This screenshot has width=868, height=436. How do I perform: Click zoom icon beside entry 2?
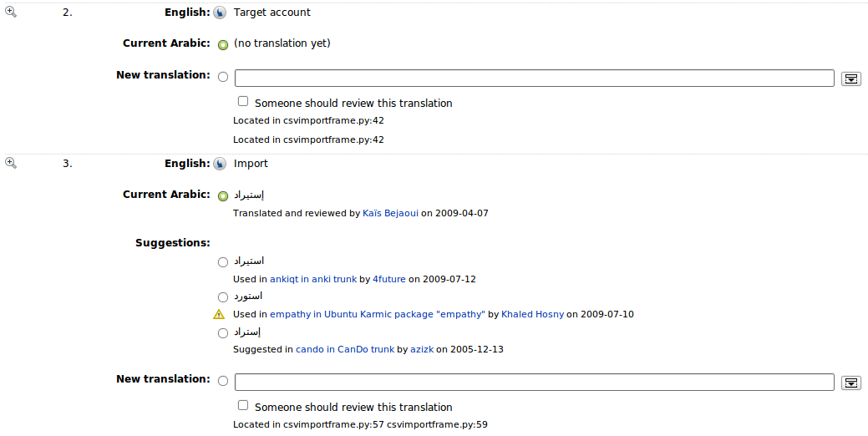point(11,12)
